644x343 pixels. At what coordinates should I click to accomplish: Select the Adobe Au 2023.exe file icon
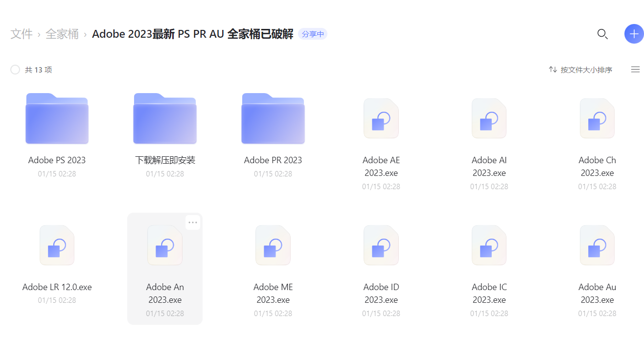pyautogui.click(x=597, y=245)
